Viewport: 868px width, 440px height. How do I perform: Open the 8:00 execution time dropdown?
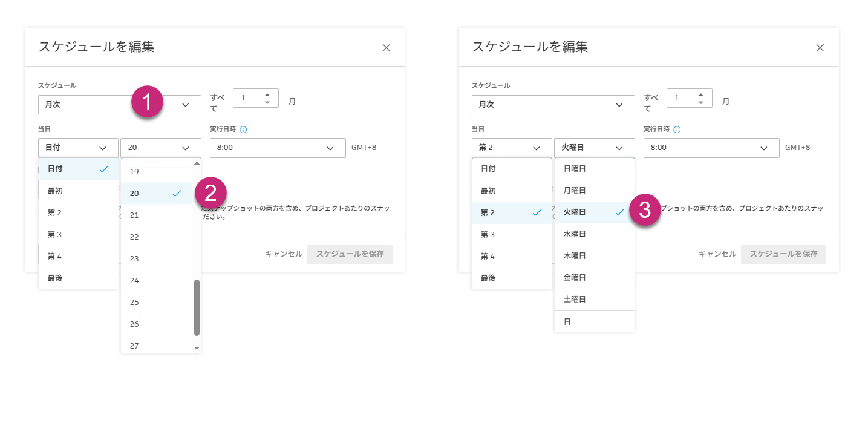coord(278,148)
